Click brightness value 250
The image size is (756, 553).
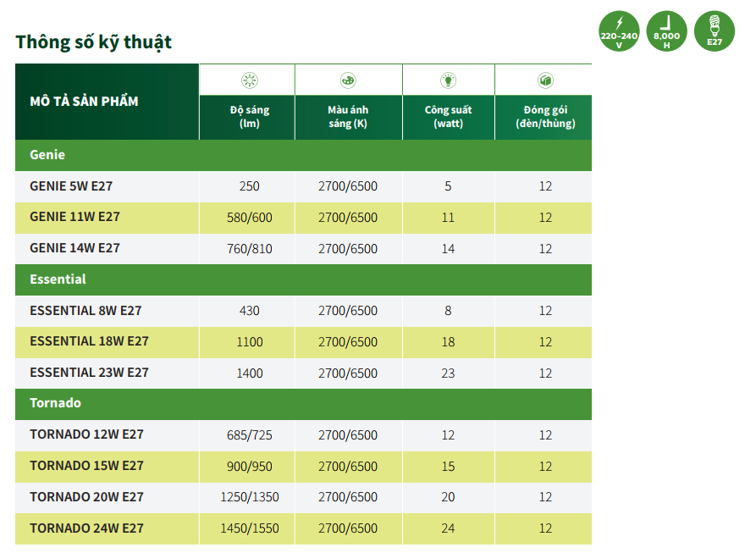(x=249, y=186)
